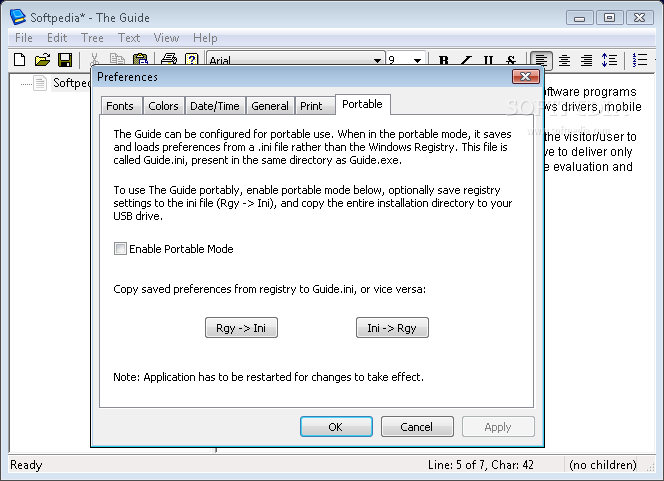Open the font size dropdown
Viewport: 664px width, 481px height.
[417, 61]
